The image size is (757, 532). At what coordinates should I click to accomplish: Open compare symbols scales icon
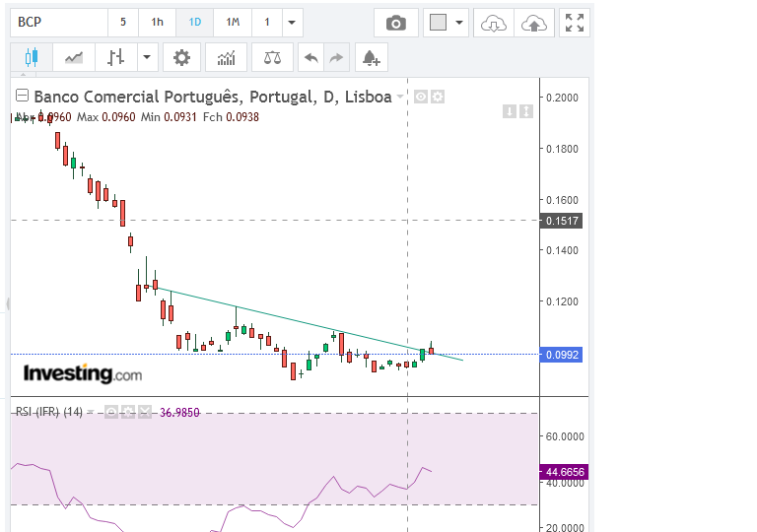pos(272,57)
